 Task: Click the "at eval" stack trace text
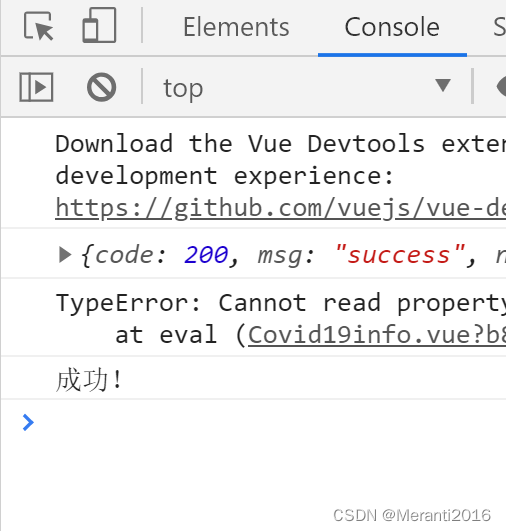(x=166, y=335)
